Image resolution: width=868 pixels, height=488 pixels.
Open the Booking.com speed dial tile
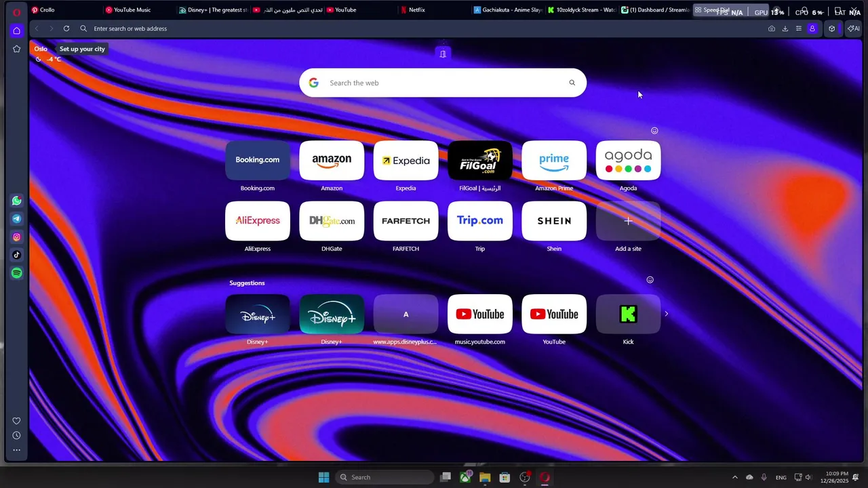click(258, 161)
